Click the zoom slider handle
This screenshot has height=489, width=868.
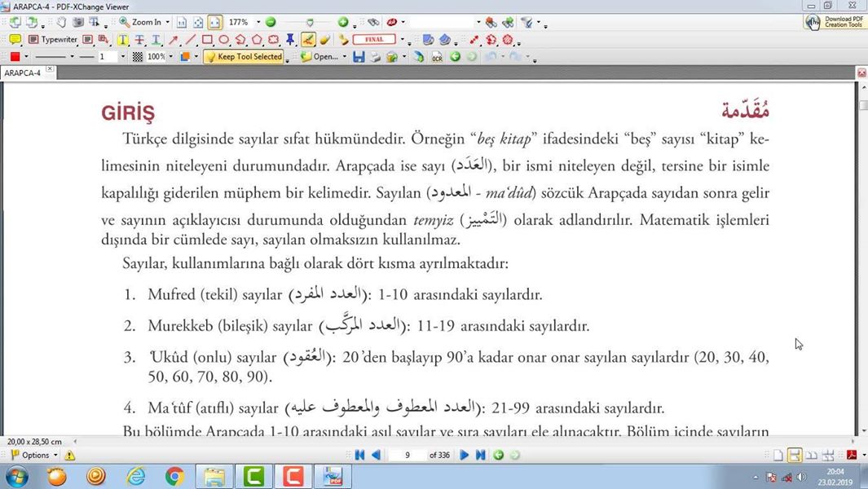310,23
